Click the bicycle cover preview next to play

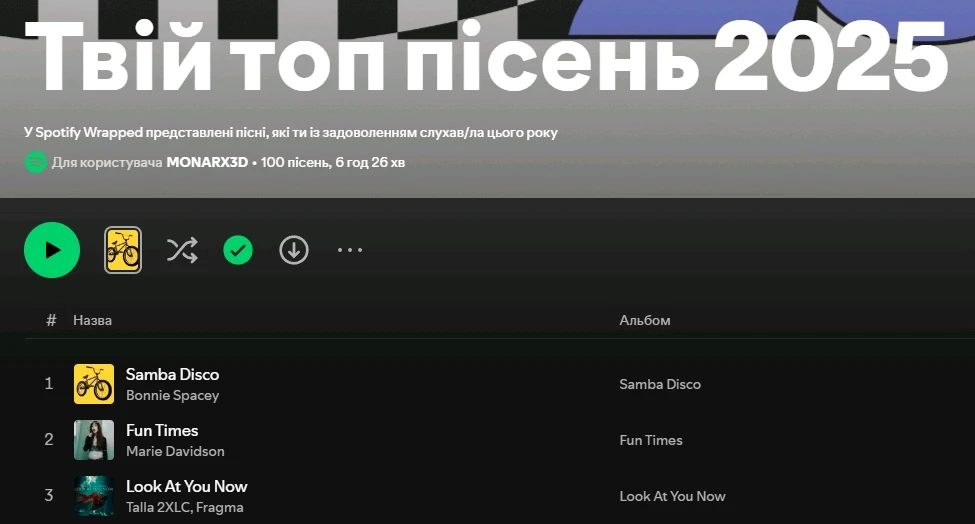[x=123, y=250]
